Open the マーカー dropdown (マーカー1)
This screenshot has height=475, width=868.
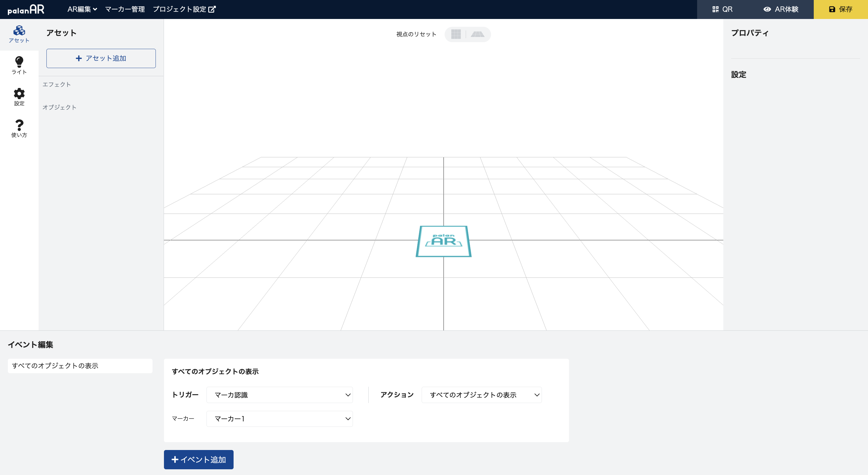pos(280,419)
